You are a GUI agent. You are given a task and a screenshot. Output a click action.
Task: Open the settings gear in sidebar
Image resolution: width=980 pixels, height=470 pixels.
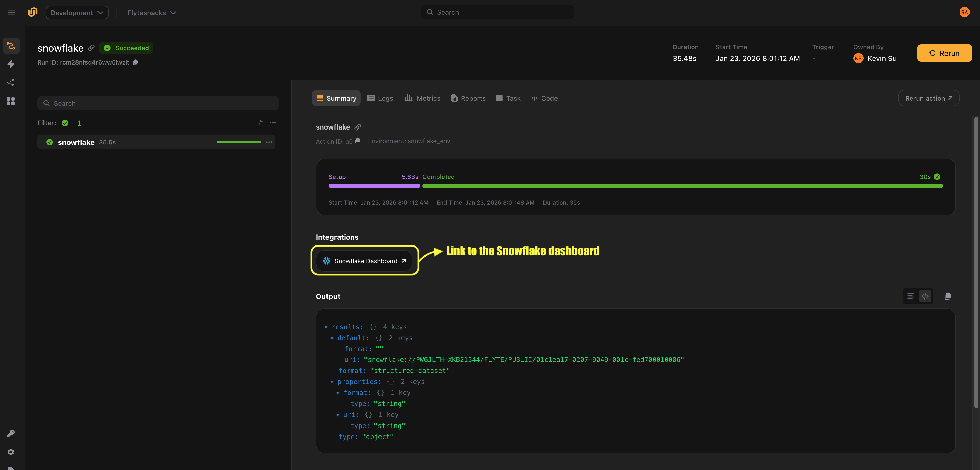click(11, 452)
